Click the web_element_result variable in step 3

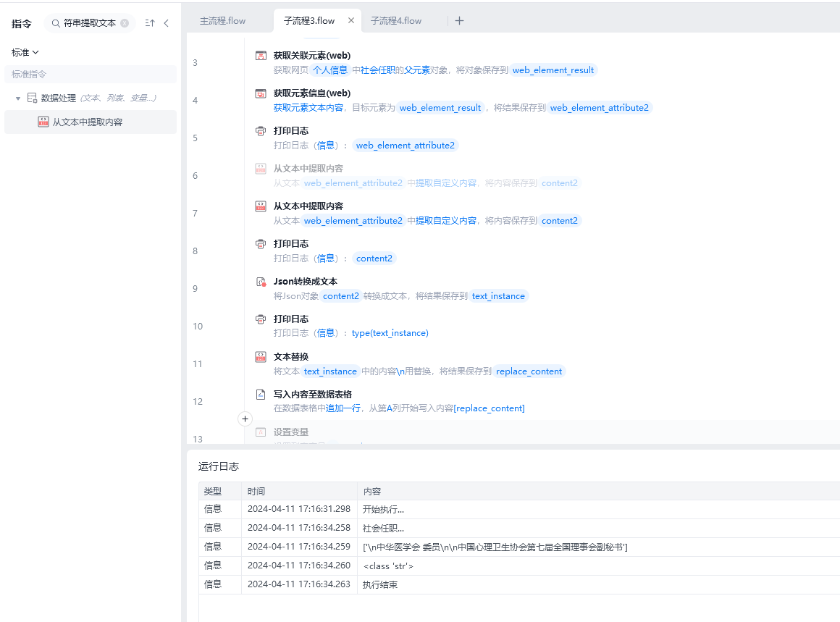553,70
